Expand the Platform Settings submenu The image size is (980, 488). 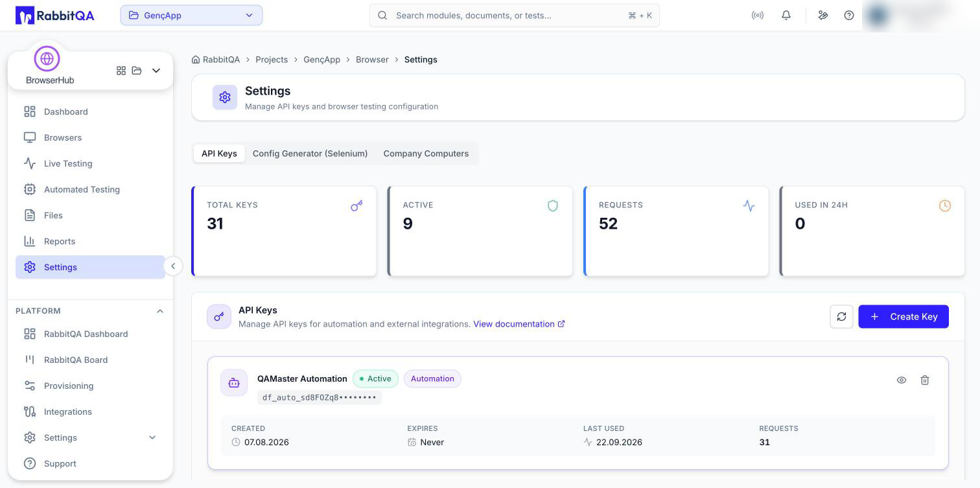pos(152,438)
